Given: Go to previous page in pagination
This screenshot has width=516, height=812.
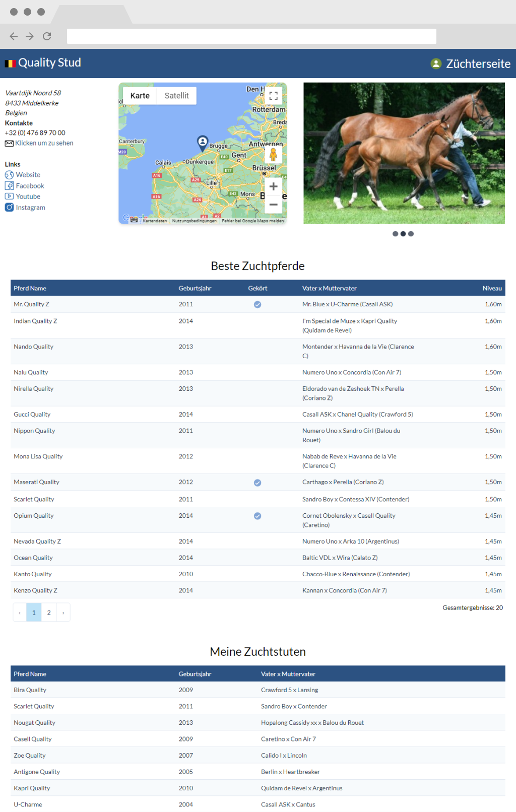Looking at the screenshot, I should point(20,613).
